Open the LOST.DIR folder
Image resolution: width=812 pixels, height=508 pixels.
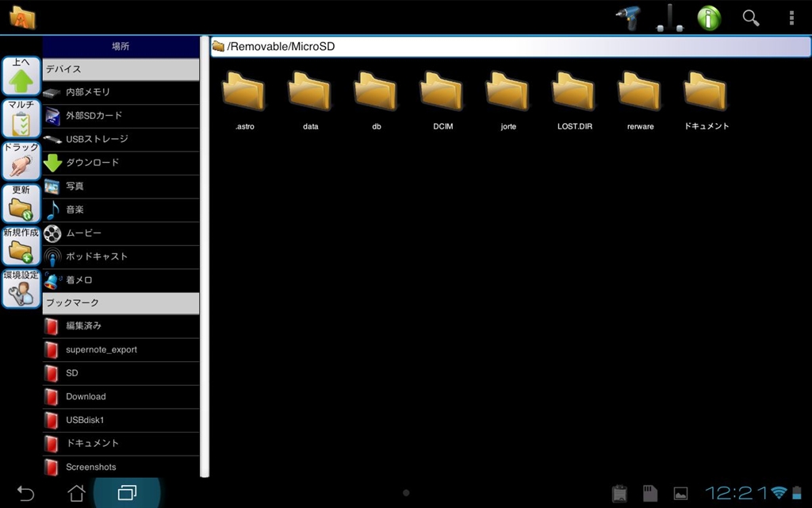coord(574,101)
